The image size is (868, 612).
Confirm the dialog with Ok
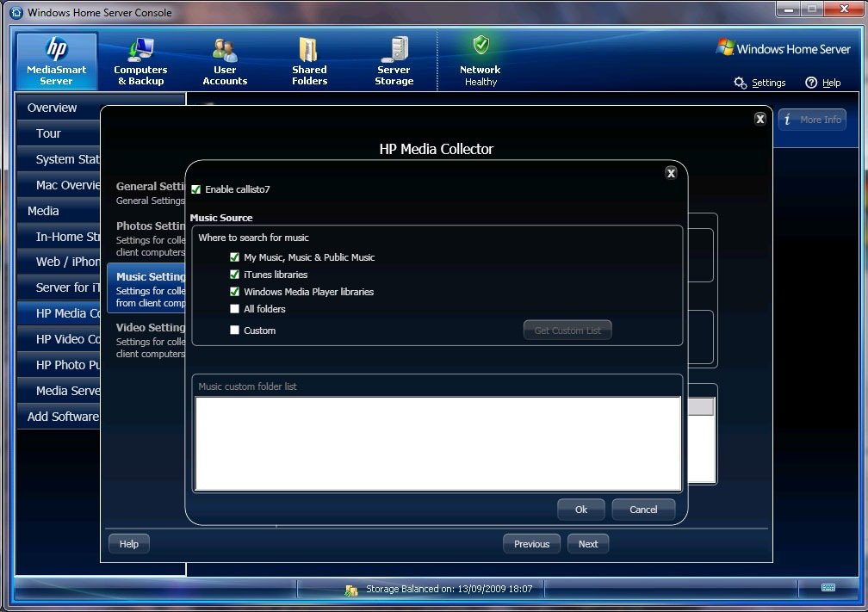coord(580,510)
